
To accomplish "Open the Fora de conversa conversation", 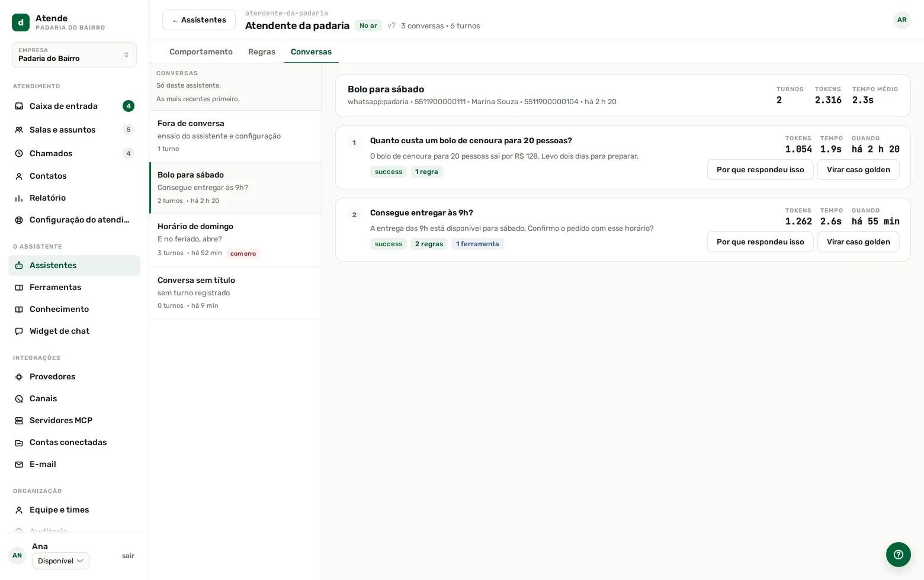I will pos(236,136).
